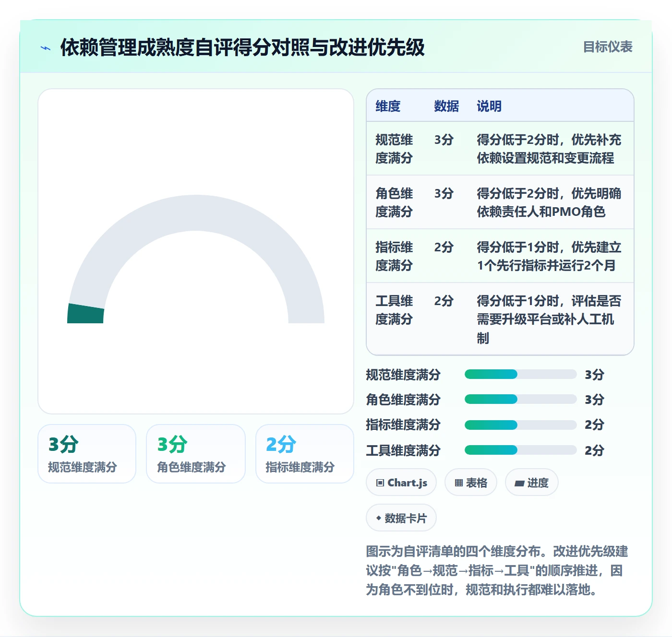The width and height of the screenshot is (672, 637).
Task: Click the main title 依赖管理成熟度自评得分对照与改进优先级
Action: (x=242, y=47)
